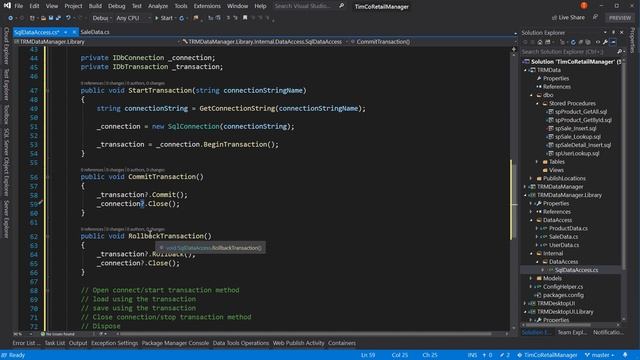Click the Save toolbar icon
The height and width of the screenshot is (360, 640).
51,18
